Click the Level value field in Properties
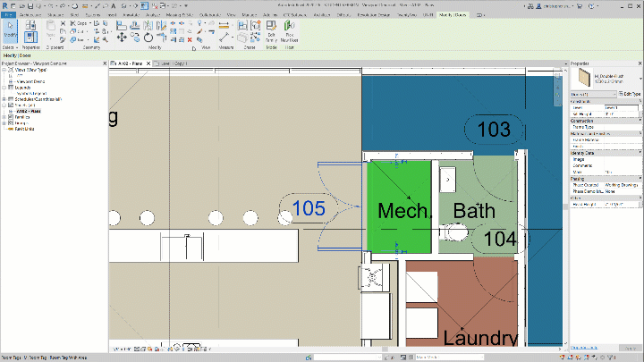The image size is (644, 362). coord(622,107)
